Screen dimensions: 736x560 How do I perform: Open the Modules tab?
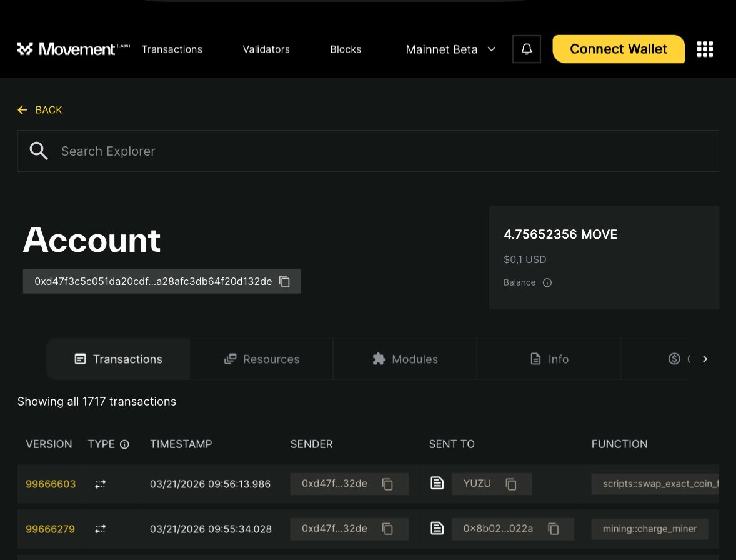click(x=405, y=359)
